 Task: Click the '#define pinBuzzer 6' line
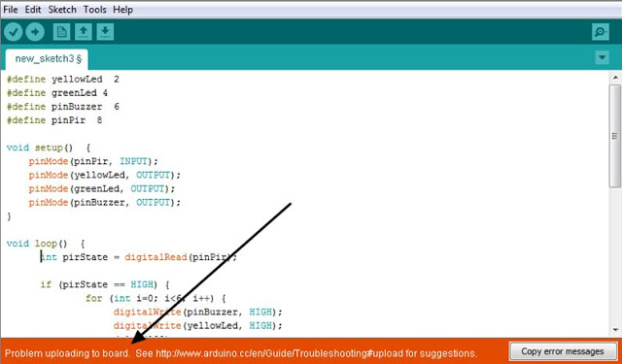(62, 107)
